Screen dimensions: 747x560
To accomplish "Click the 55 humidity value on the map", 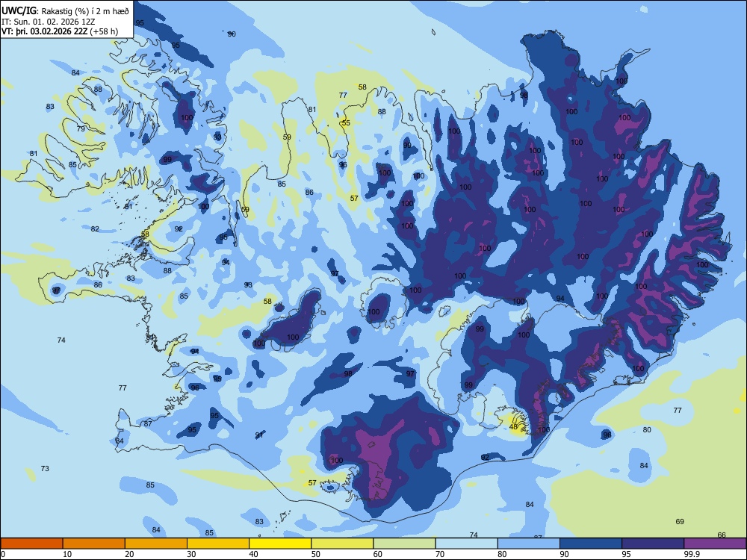I will point(346,123).
